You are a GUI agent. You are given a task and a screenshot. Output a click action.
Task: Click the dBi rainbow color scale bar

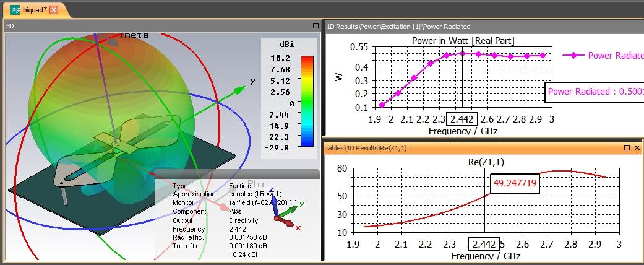click(x=307, y=101)
